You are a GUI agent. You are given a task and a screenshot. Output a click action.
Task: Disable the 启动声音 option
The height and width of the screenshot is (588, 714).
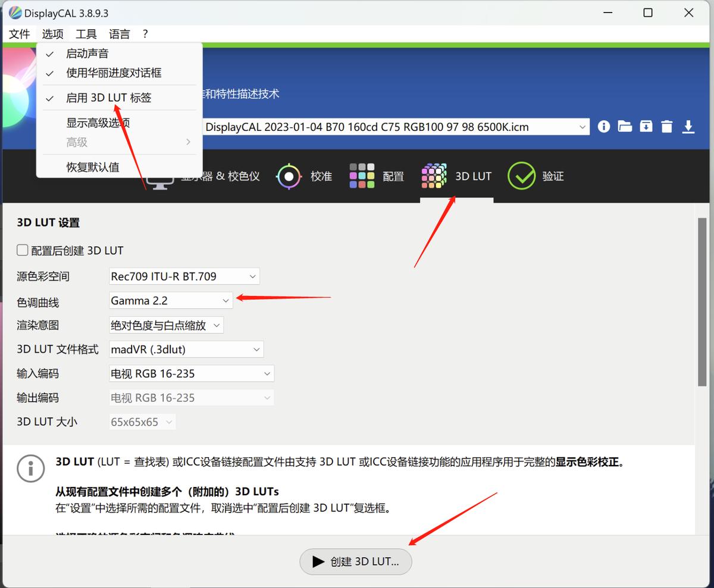87,53
